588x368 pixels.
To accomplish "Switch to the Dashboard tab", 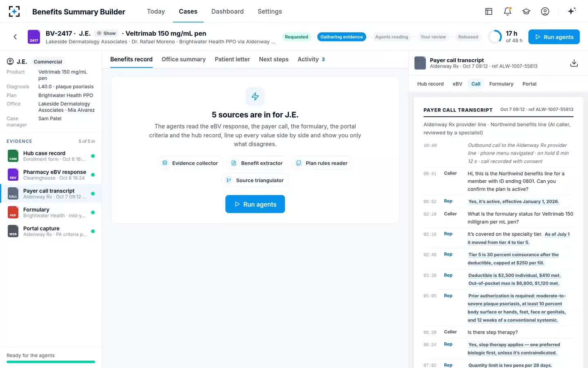I will (227, 11).
